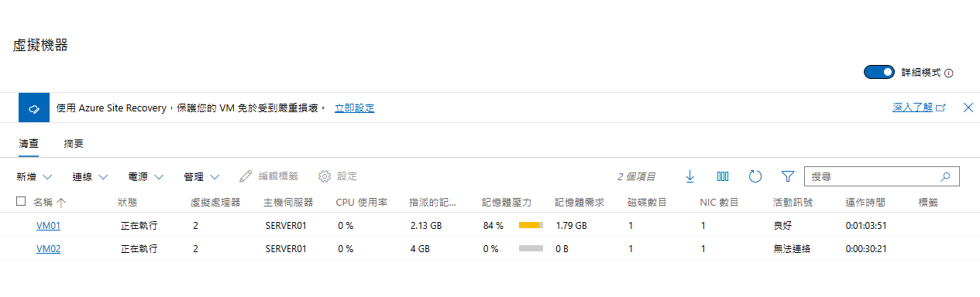Sort by the 名稱 column arrow
Screen dimensions: 980x297
(61, 202)
